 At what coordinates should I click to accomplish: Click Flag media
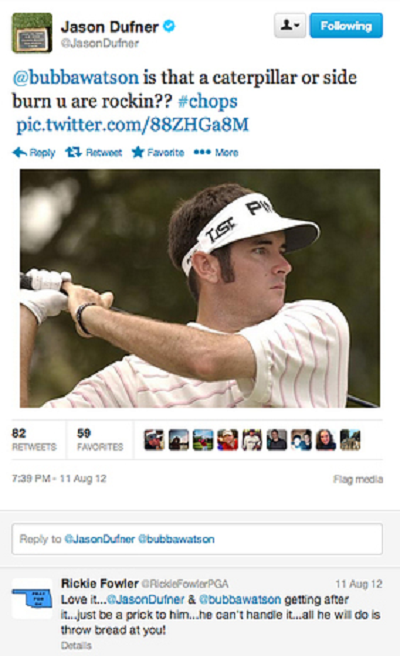pyautogui.click(x=358, y=479)
